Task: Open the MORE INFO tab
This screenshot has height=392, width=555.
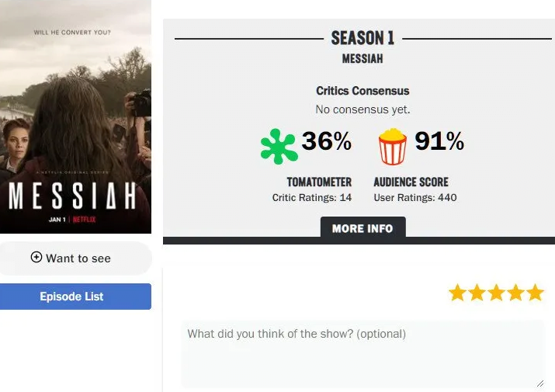Action: 362,227
